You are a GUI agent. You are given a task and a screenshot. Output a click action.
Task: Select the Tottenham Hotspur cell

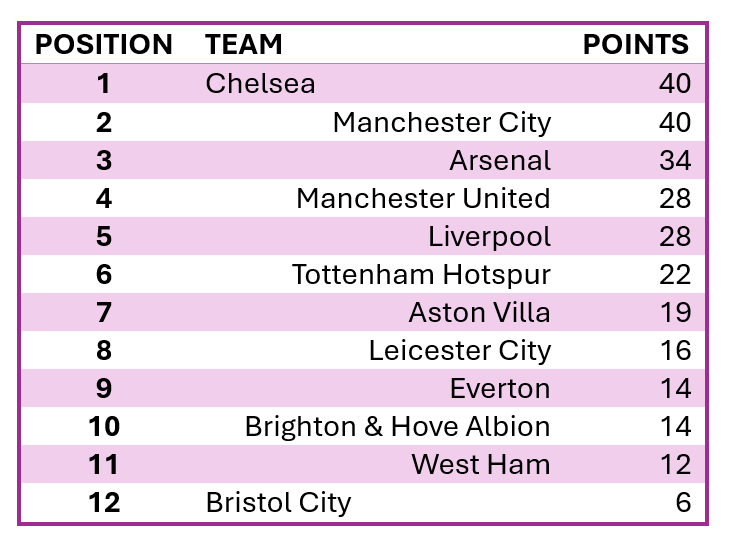(421, 274)
